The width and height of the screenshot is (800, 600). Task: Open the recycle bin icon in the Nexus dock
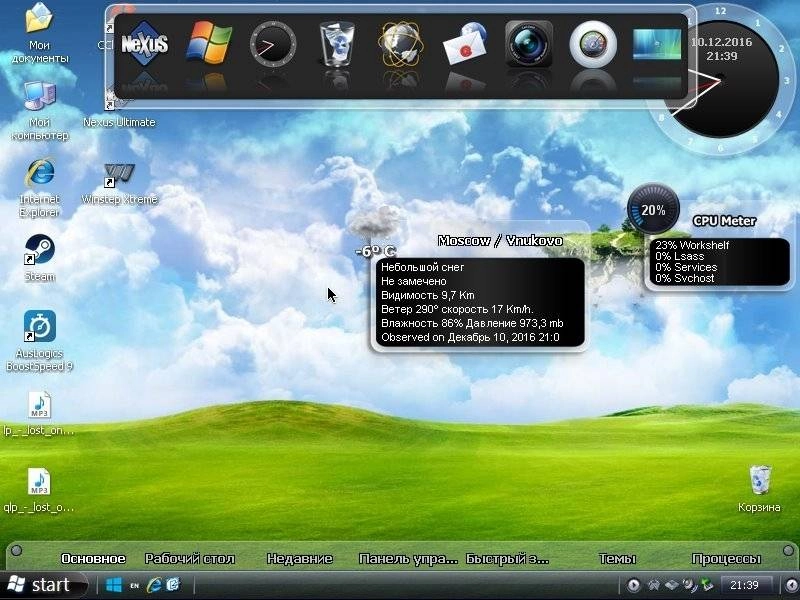337,44
